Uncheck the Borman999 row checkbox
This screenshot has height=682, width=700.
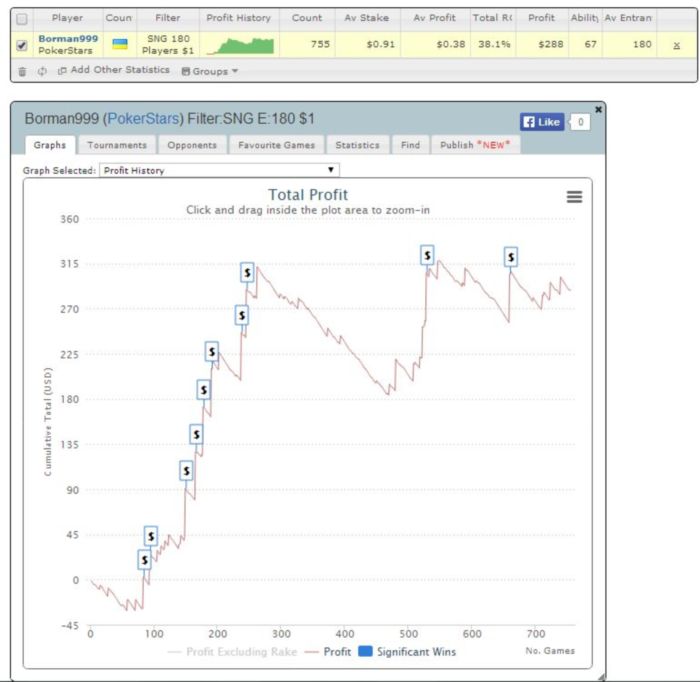[x=21, y=45]
